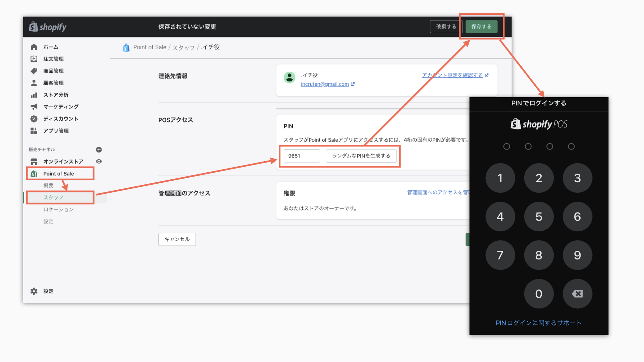Viewport: 644px width, 362px height.
Task: Click Point of Sale bag icon in sidebar
Action: coord(34,174)
